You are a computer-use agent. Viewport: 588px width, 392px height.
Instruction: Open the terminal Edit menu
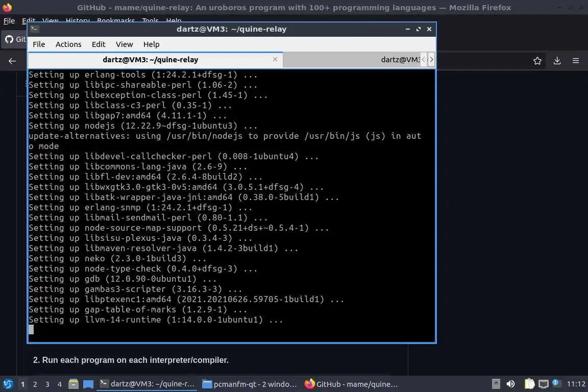pos(98,44)
